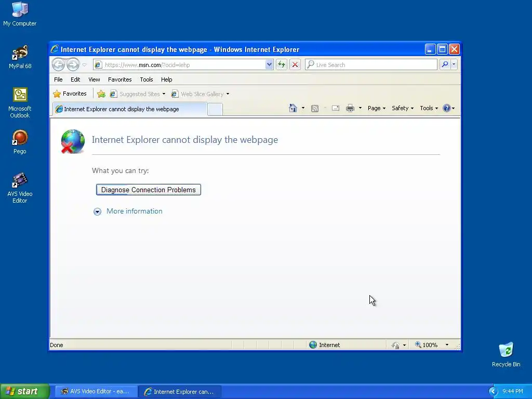The image size is (532, 399).
Task: Open the Edit menu
Action: click(75, 79)
